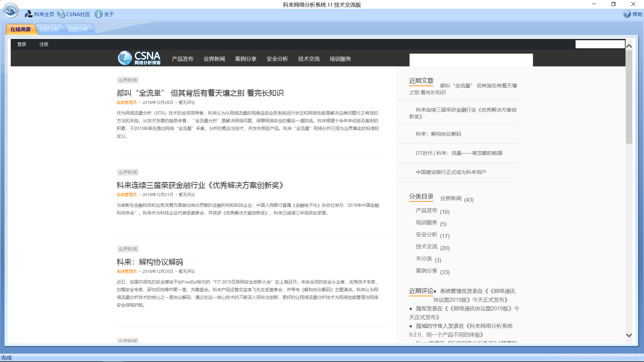This screenshot has height=362, width=644.
Task: Open the CSNA社区 toolbar icon
Action: click(73, 14)
